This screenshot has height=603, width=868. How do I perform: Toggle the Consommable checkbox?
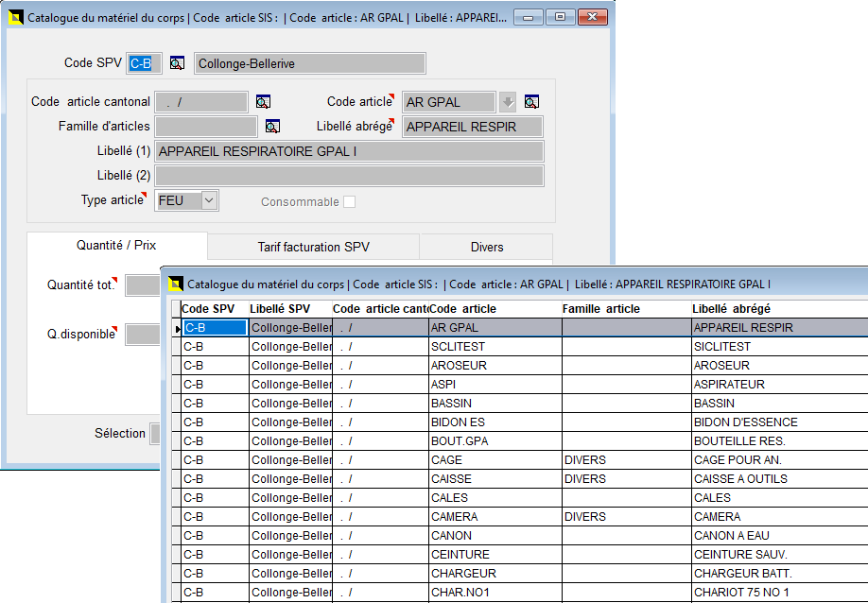(350, 201)
